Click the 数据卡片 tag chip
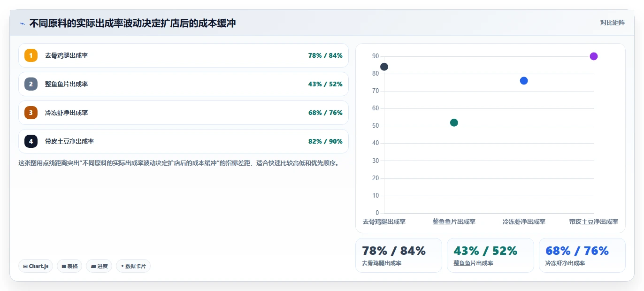The image size is (644, 291). point(133,266)
